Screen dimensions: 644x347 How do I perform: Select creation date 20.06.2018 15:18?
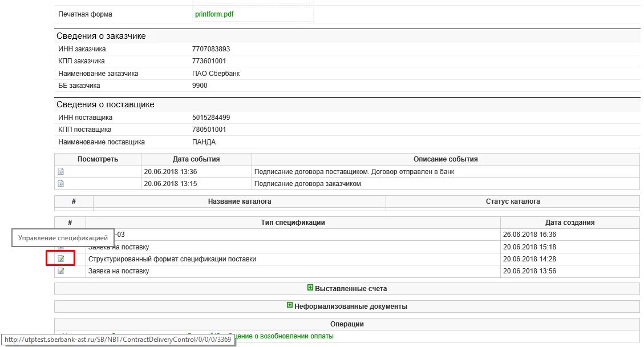(x=529, y=247)
